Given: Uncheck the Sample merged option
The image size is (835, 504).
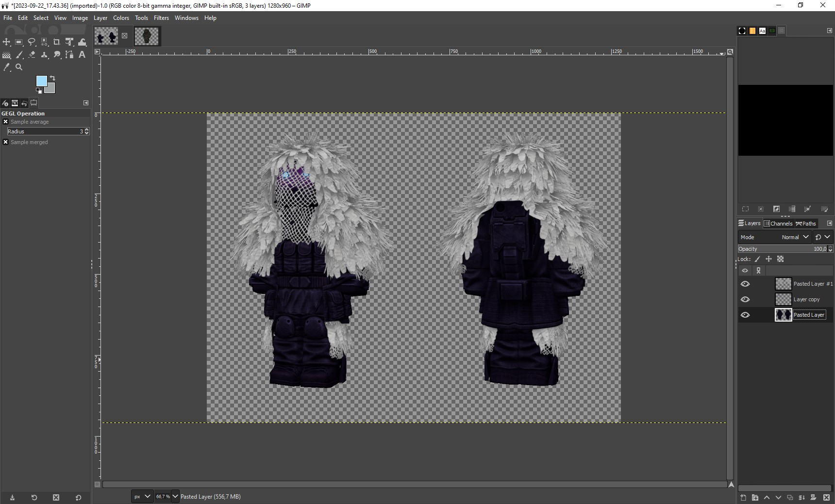Looking at the screenshot, I should point(5,142).
